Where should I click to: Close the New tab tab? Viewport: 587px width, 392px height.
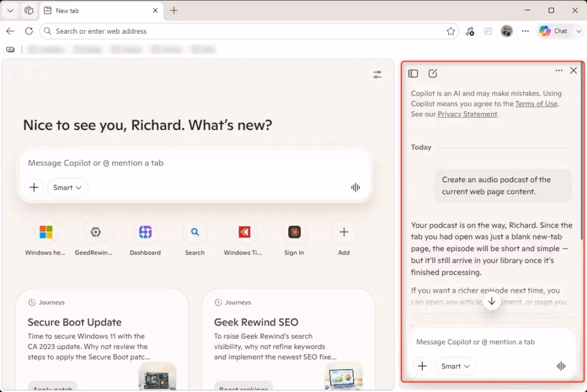pyautogui.click(x=155, y=10)
